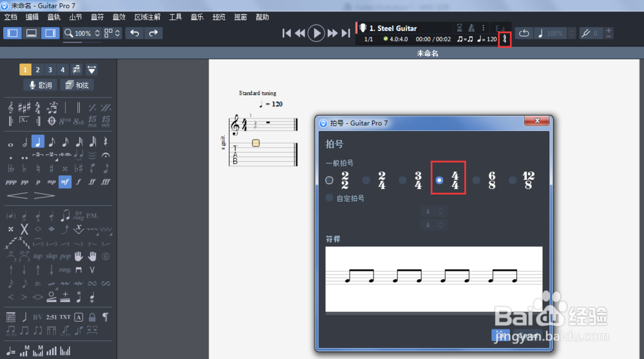Viewport: 644px width, 359px height.
Task: Insert a chord diagram grid icon
Action: (11, 317)
